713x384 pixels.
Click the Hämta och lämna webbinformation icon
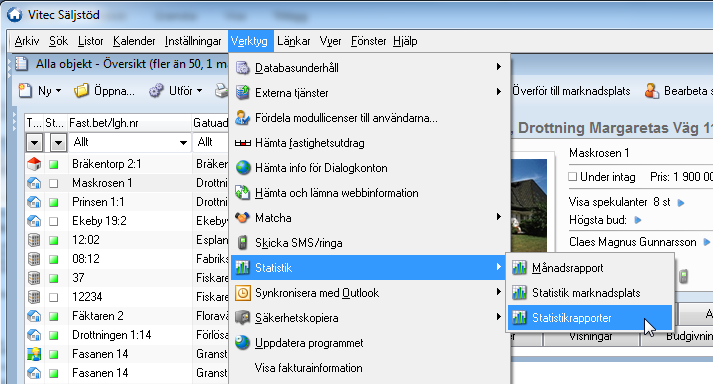[x=242, y=193]
